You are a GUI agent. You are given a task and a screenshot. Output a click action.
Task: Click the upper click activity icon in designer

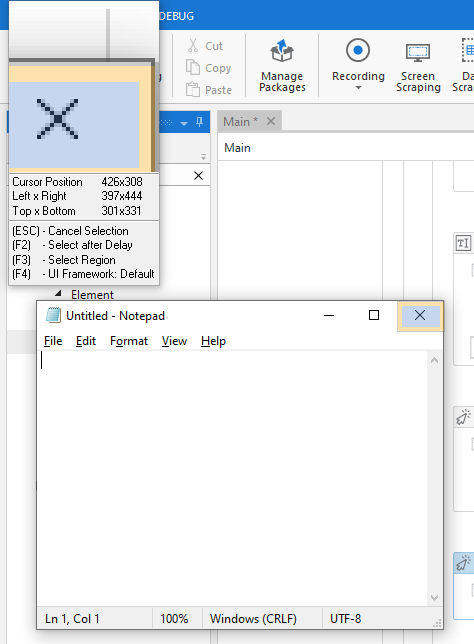coord(463,417)
